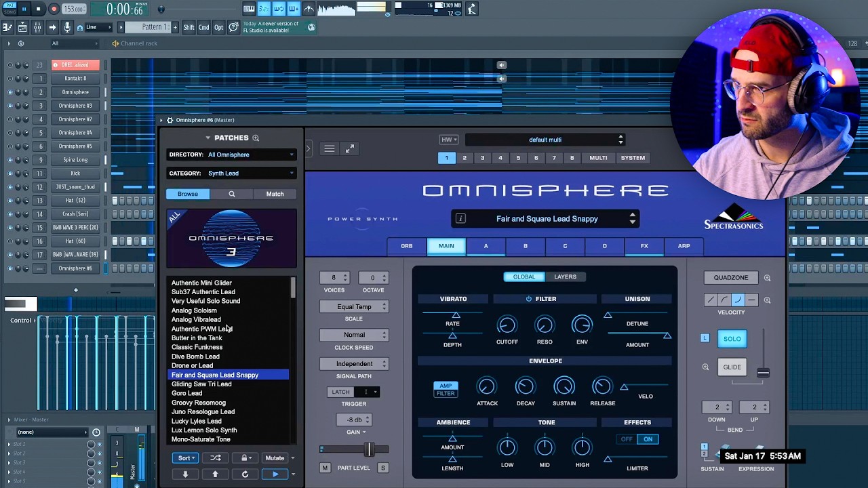Viewport: 868px width, 488px height.
Task: Switch to layer A tab
Action: (486, 246)
